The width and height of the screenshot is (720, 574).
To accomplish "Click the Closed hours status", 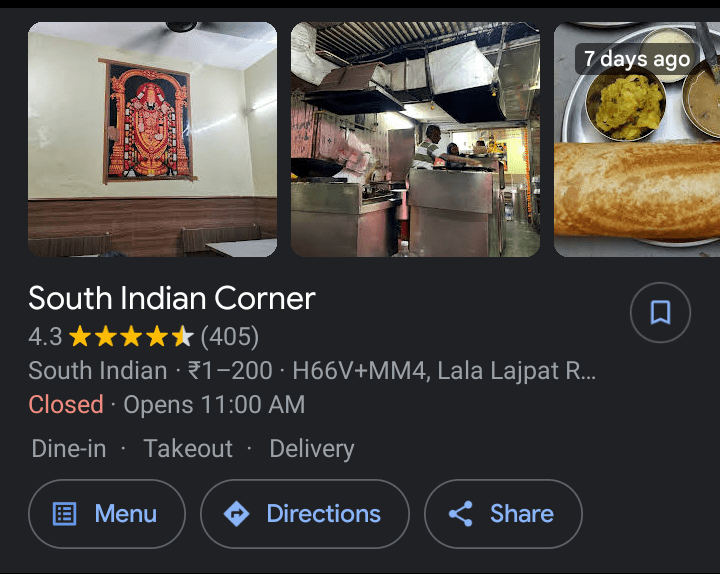I will [x=66, y=405].
